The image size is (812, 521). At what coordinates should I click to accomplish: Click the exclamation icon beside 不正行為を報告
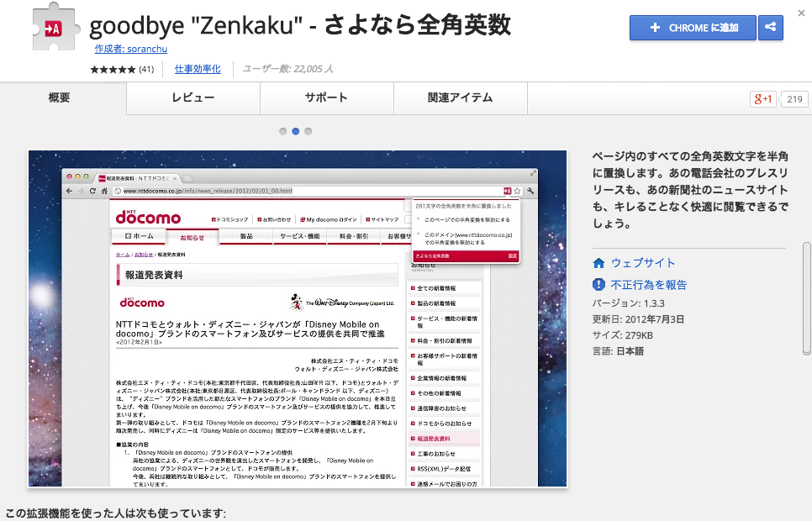click(598, 284)
